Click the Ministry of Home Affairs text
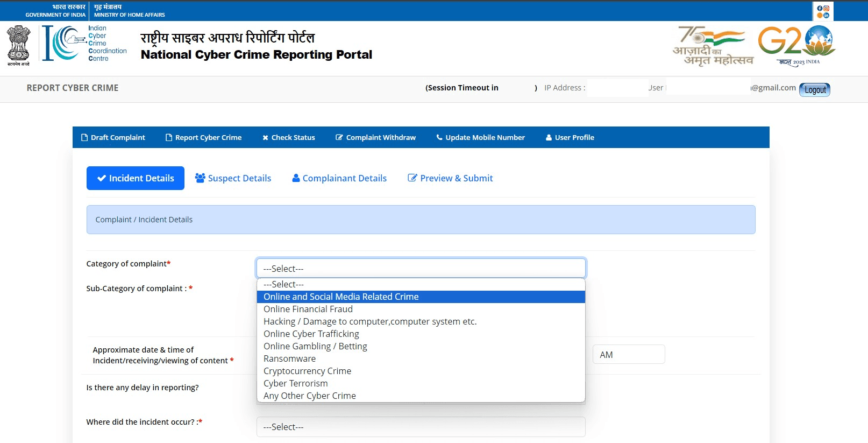This screenshot has width=868, height=443. click(130, 15)
